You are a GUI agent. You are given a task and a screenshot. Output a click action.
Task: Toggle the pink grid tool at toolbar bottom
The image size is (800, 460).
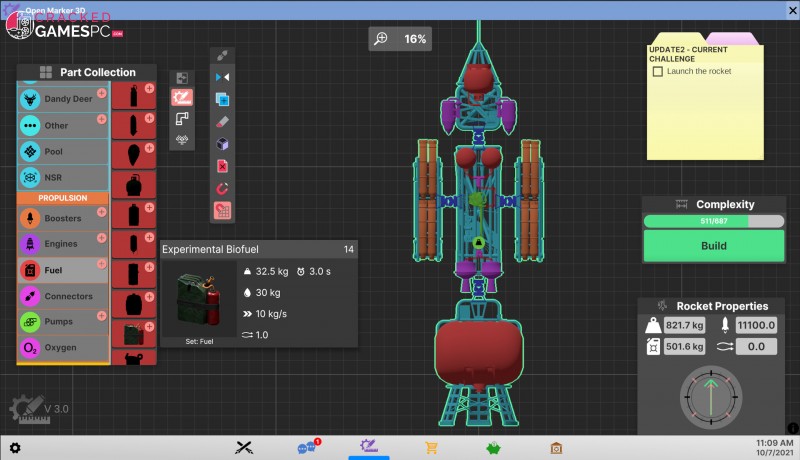(x=223, y=210)
